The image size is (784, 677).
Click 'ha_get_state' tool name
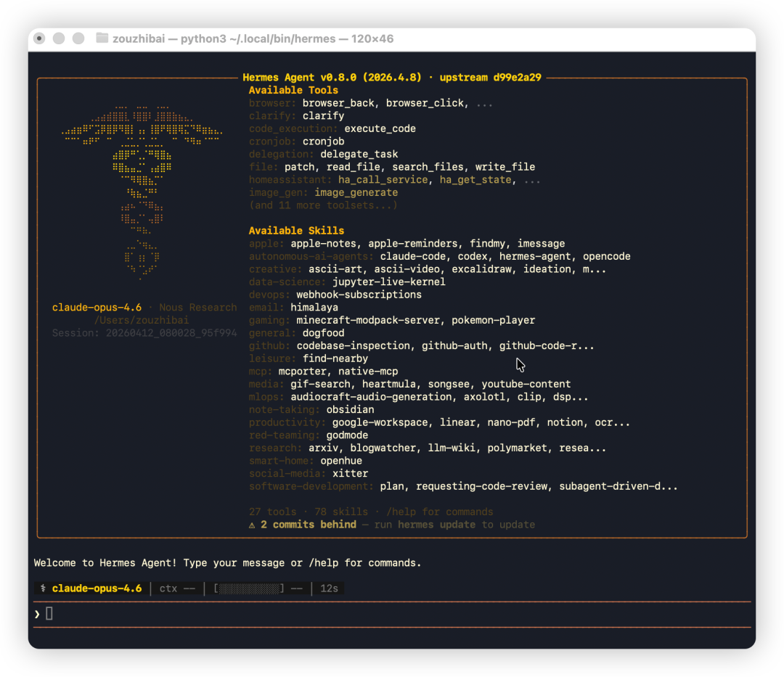pyautogui.click(x=475, y=180)
